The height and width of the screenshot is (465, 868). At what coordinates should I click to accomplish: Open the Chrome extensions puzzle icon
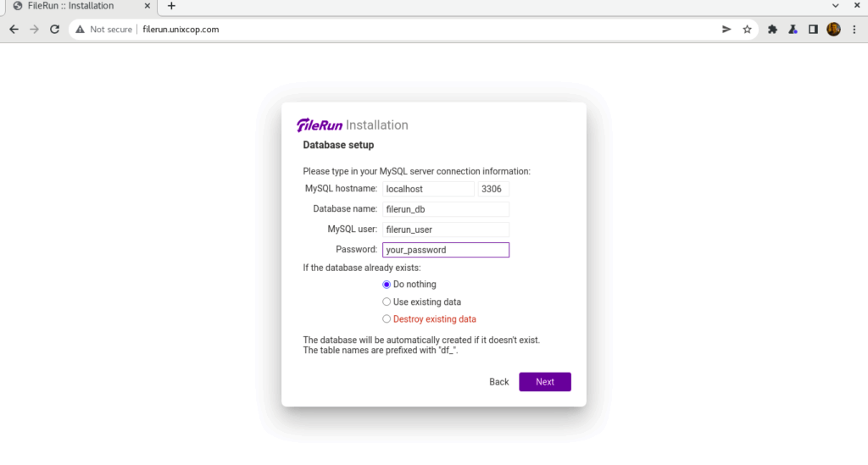pos(772,30)
